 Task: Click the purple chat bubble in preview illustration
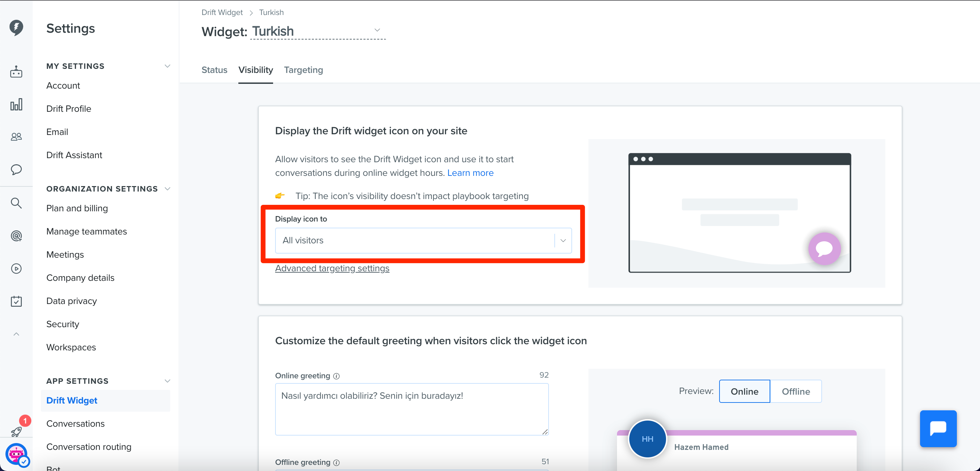(824, 249)
